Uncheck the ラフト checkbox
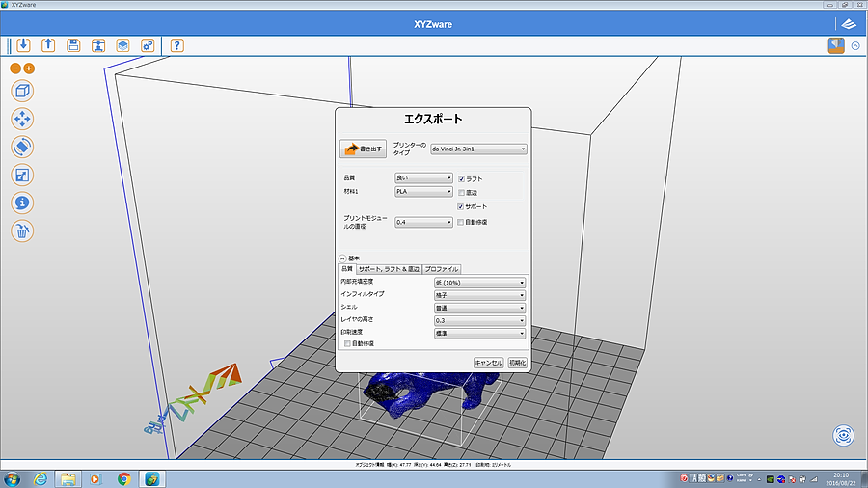Image resolution: width=868 pixels, height=488 pixels. click(461, 178)
